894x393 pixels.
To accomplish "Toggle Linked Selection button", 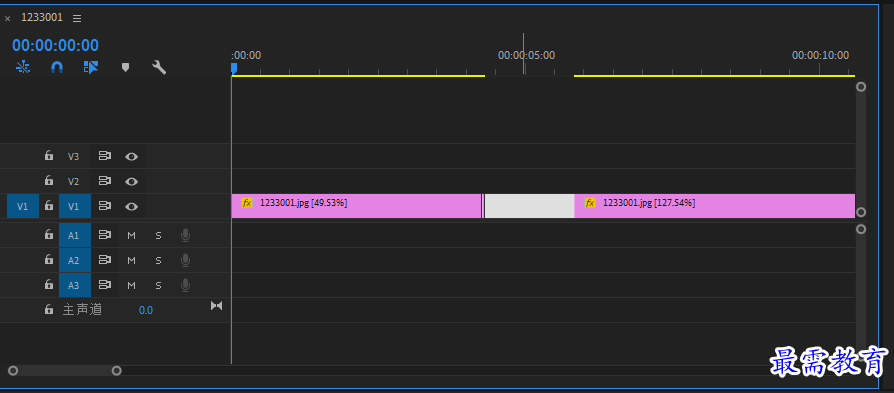I will coord(91,67).
